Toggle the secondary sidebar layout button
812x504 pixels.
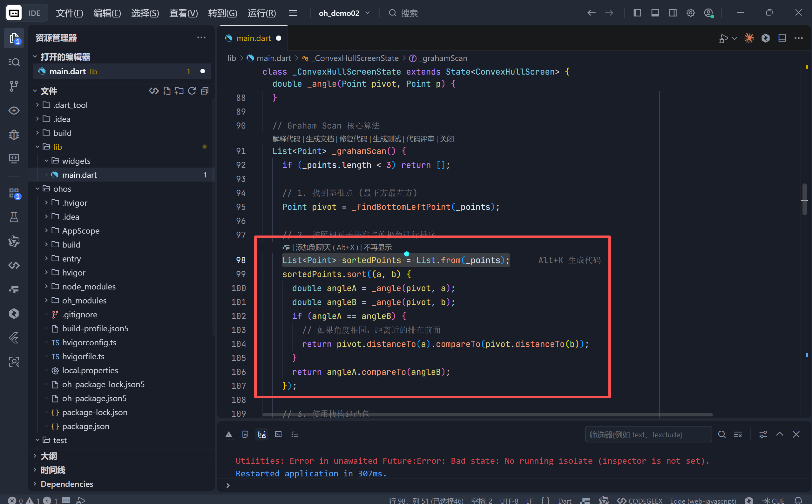(673, 13)
